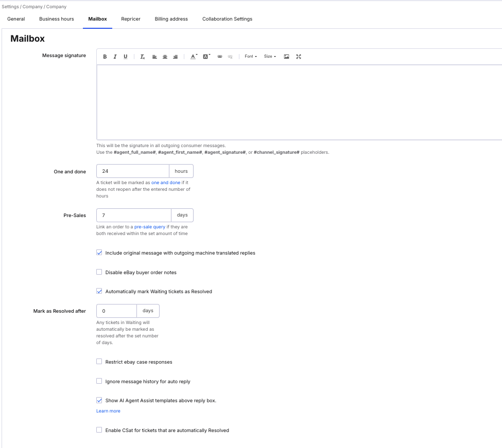
Task: Open the 'one and done' help link
Action: click(166, 183)
